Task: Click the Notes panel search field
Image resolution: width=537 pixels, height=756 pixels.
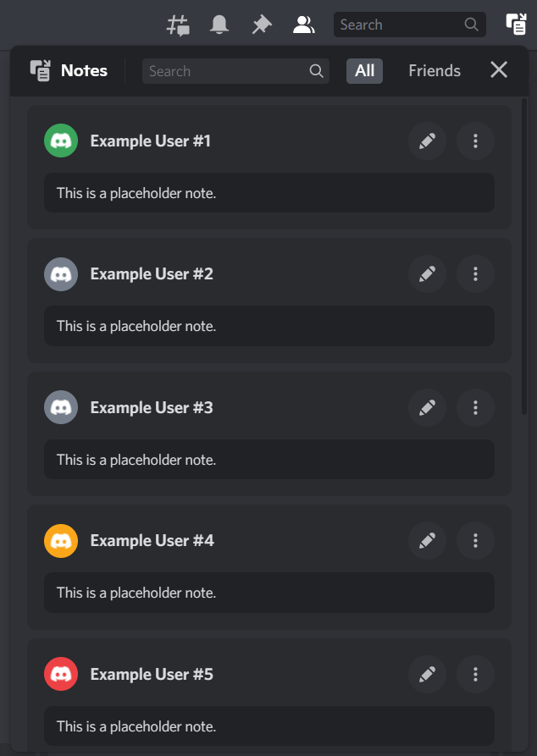Action: [227, 71]
